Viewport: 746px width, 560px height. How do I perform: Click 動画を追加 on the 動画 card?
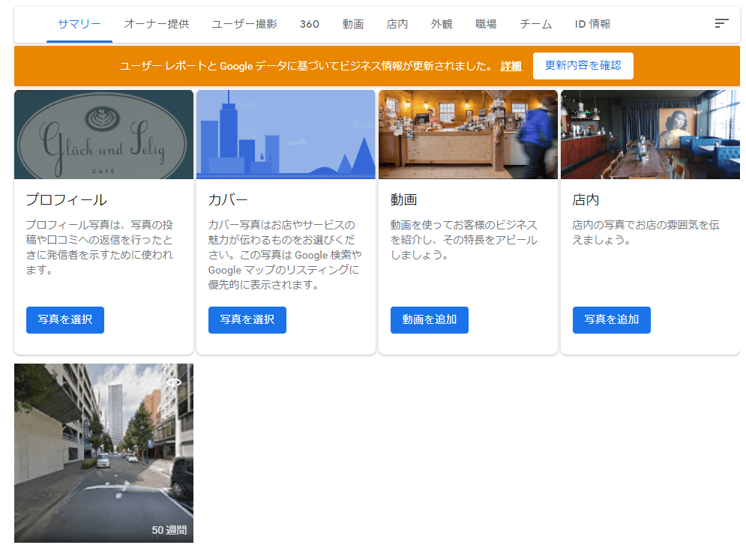click(429, 320)
